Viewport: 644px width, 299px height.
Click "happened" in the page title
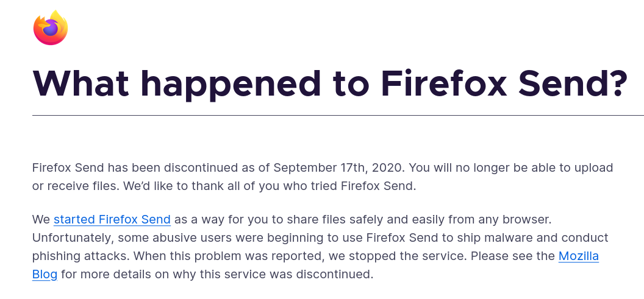pyautogui.click(x=231, y=86)
